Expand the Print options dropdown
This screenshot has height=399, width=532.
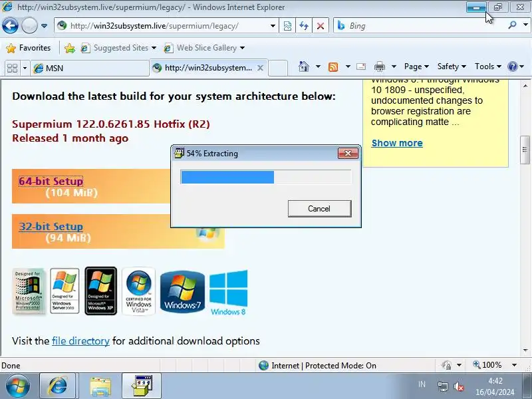coord(394,66)
